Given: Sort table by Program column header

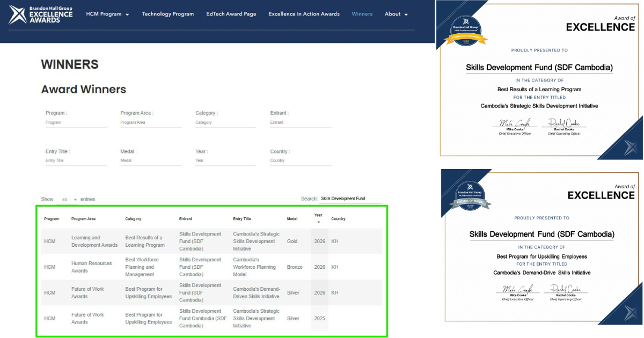Looking at the screenshot, I should (52, 219).
